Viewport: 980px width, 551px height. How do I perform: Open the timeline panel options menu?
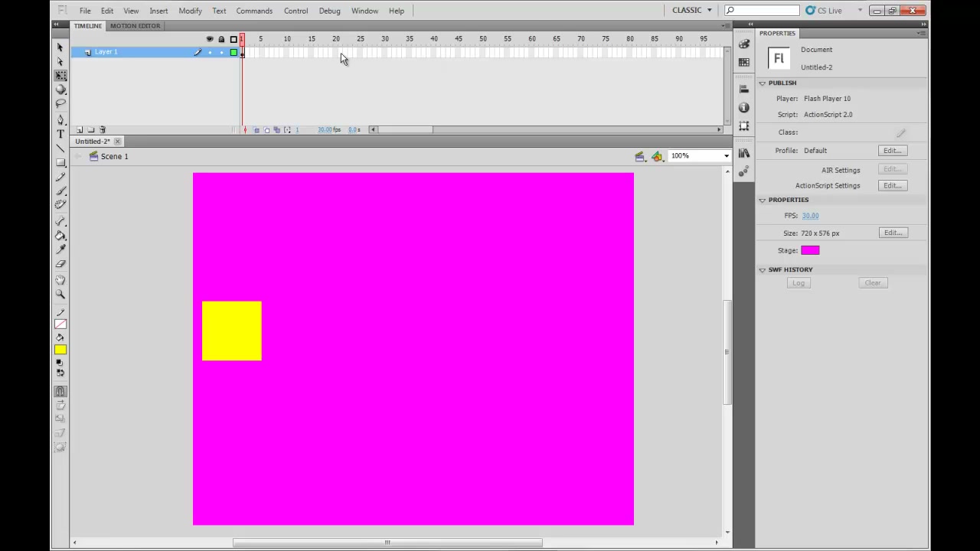[726, 26]
